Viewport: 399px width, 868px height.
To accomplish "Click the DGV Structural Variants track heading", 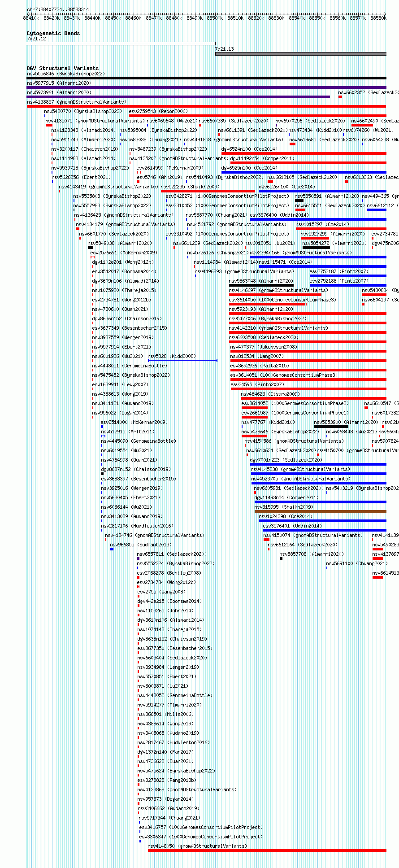I will (63, 68).
